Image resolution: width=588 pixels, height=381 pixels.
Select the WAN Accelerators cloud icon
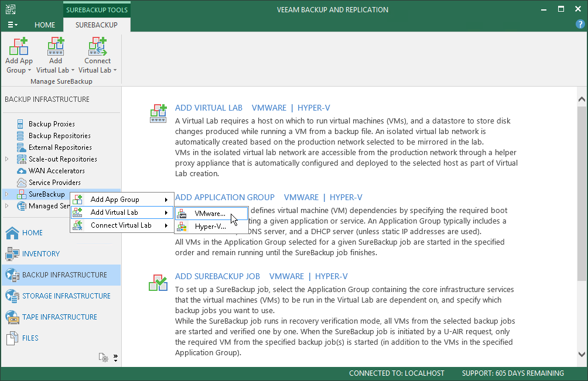click(x=21, y=171)
